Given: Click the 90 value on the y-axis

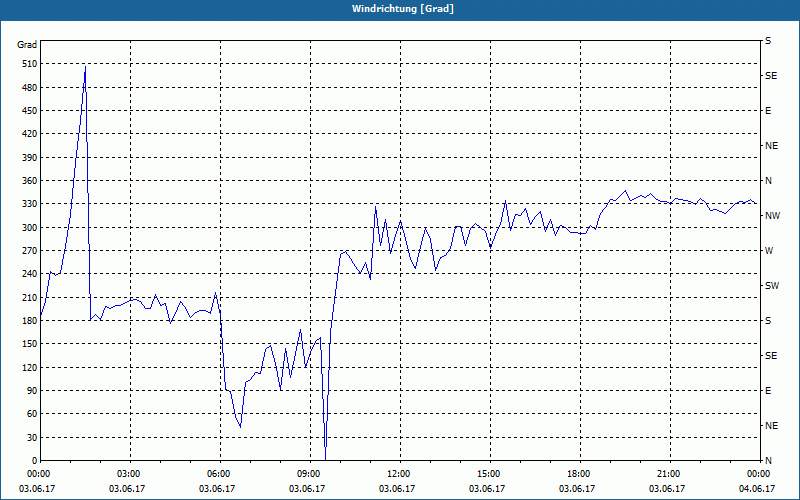Looking at the screenshot, I should click(32, 391).
